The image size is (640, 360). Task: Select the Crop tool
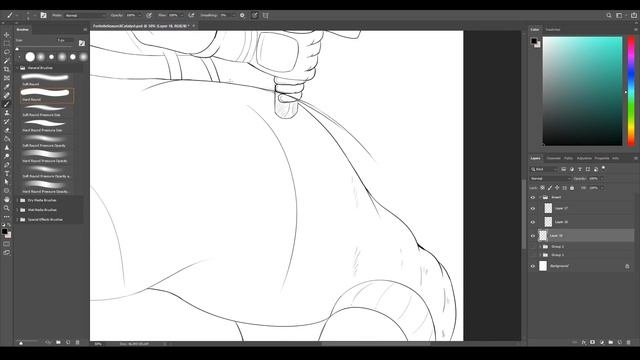(x=7, y=69)
